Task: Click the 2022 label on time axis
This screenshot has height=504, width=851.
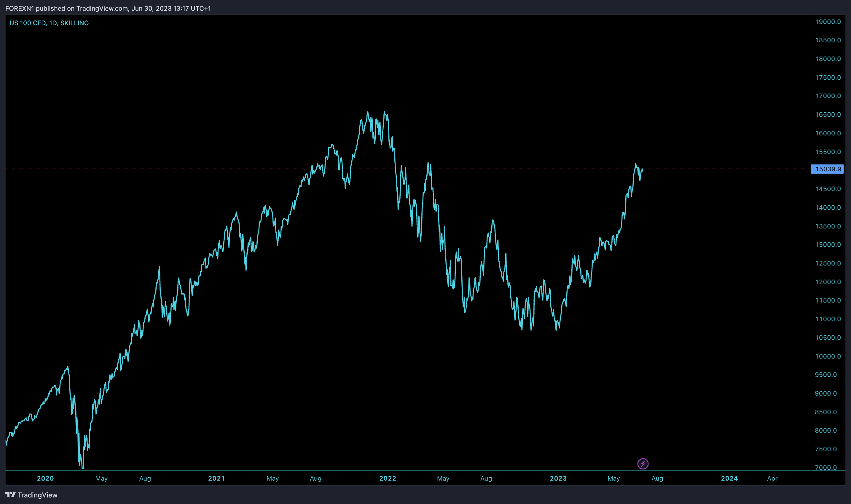Action: tap(388, 478)
